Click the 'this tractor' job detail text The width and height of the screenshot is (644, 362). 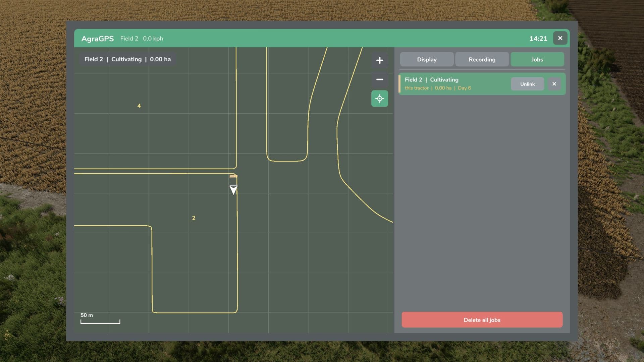(417, 88)
